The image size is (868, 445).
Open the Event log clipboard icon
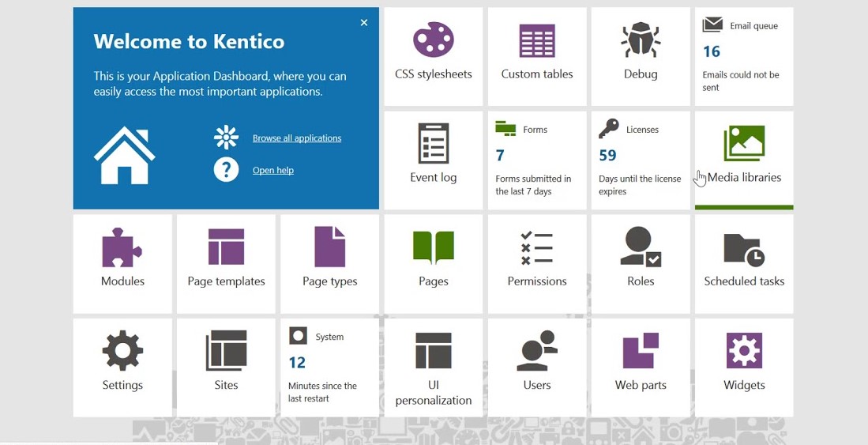coord(434,143)
